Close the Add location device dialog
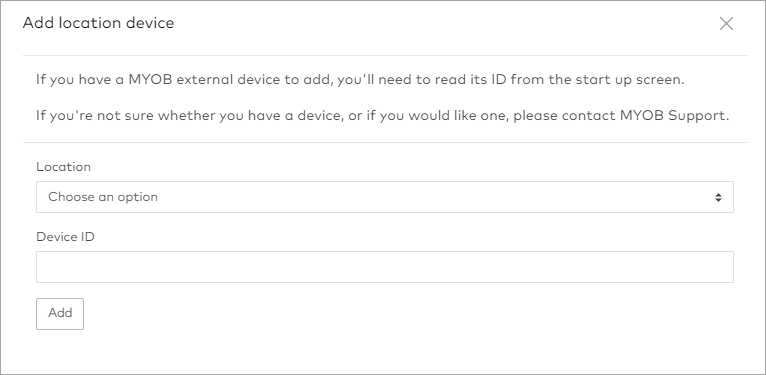Screen dimensions: 766x375 [726, 23]
